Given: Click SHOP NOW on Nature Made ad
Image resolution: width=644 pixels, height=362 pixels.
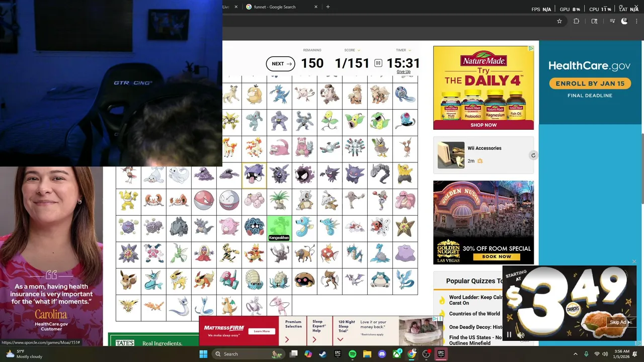Looking at the screenshot, I should coord(484,125).
